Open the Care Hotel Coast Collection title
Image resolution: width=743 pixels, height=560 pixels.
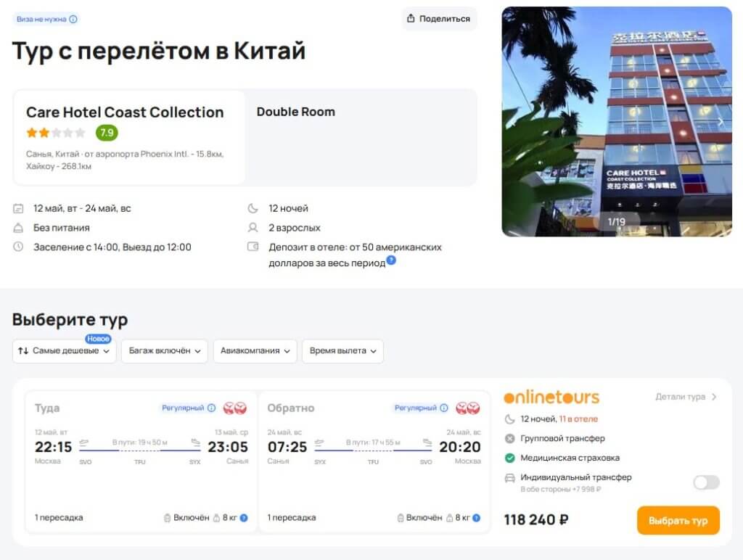[125, 112]
